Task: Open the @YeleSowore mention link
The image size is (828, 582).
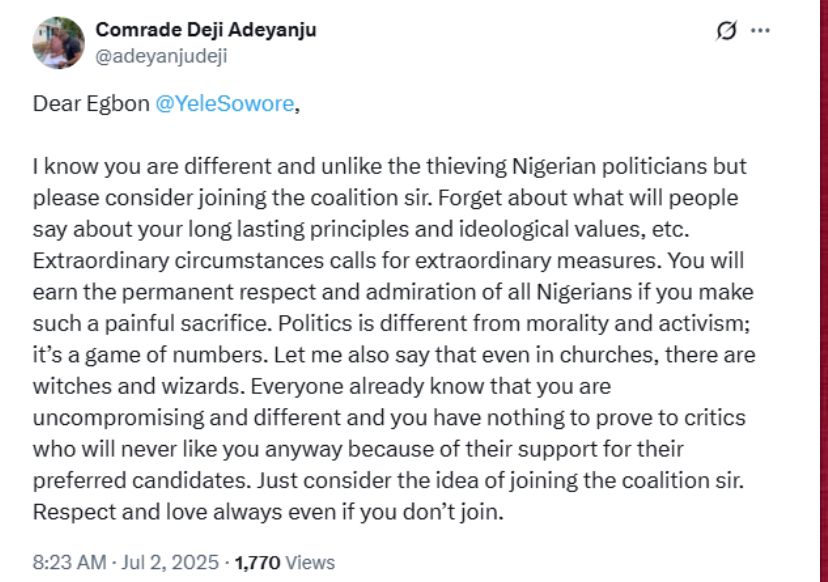Action: [225, 104]
